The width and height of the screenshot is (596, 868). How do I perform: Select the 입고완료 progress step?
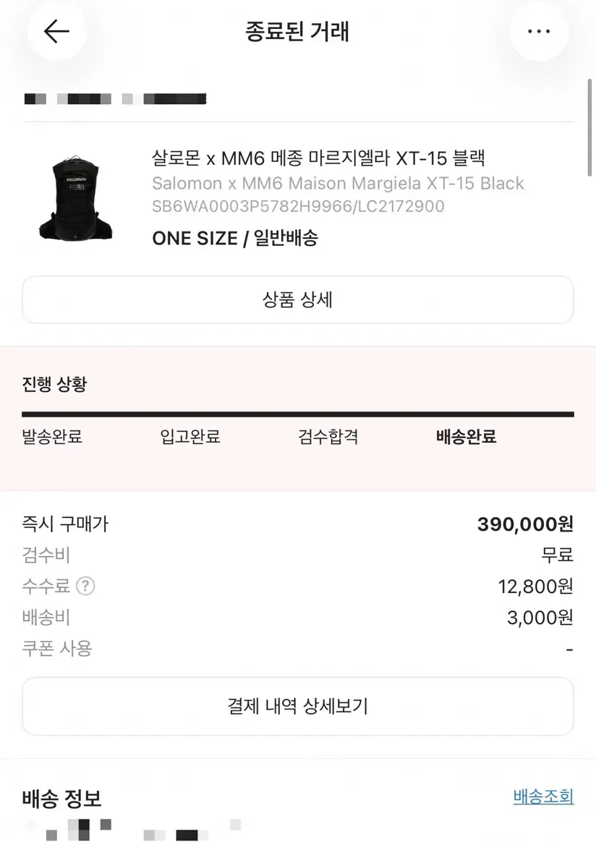click(190, 437)
